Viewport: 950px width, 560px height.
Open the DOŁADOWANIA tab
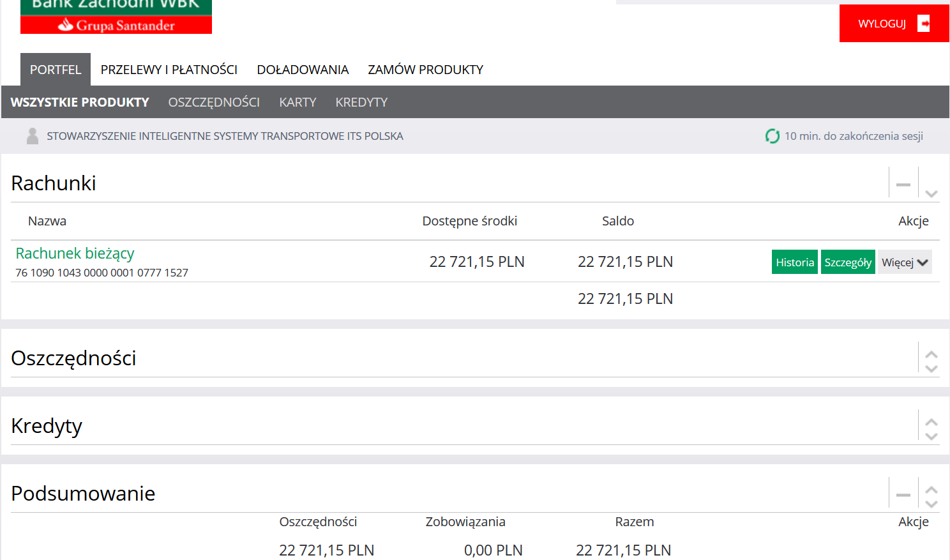(x=303, y=70)
